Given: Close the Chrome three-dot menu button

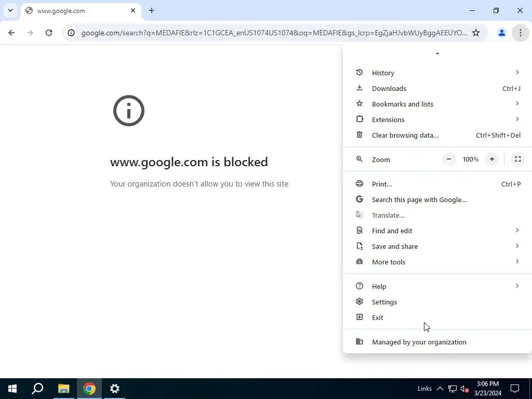Looking at the screenshot, I should tap(520, 33).
